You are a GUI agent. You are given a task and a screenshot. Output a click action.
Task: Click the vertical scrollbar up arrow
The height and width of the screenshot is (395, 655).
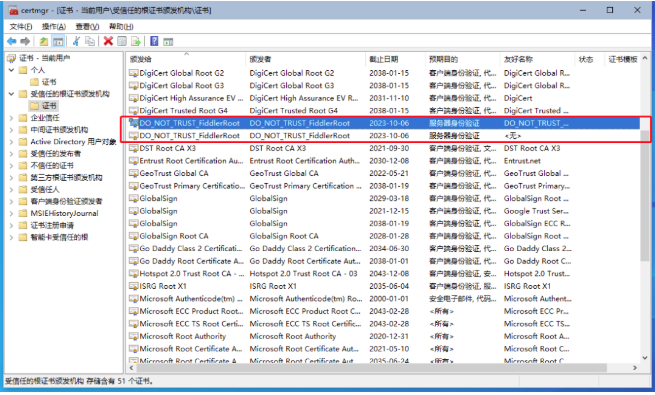click(x=645, y=58)
